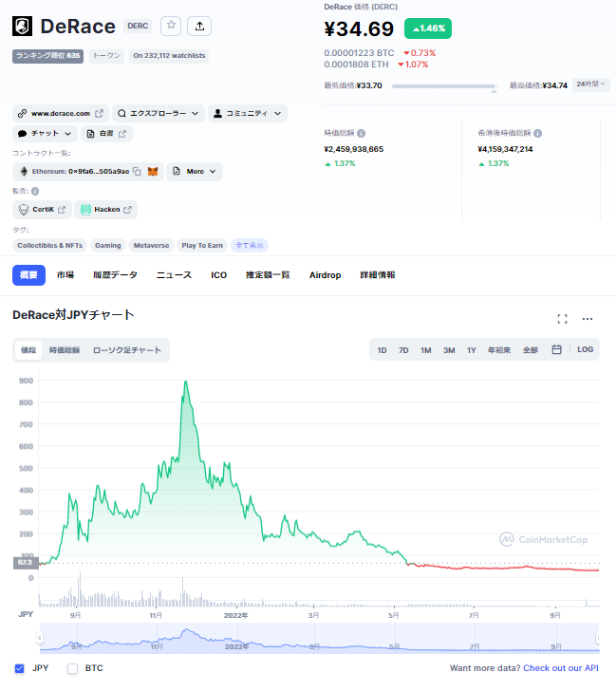The width and height of the screenshot is (616, 691).
Task: Set chart range to 全部
Action: pyautogui.click(x=530, y=350)
